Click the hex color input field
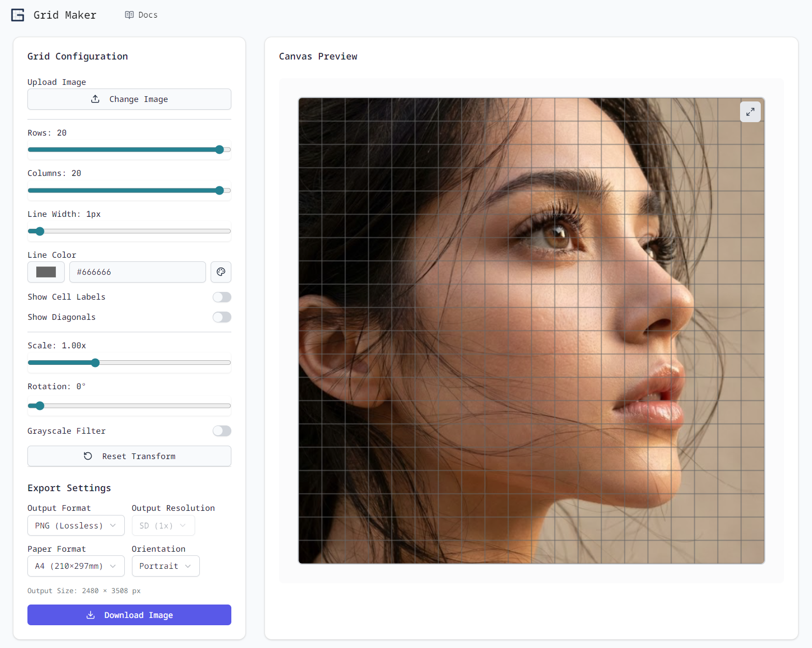Viewport: 812px width, 648px height. [137, 272]
